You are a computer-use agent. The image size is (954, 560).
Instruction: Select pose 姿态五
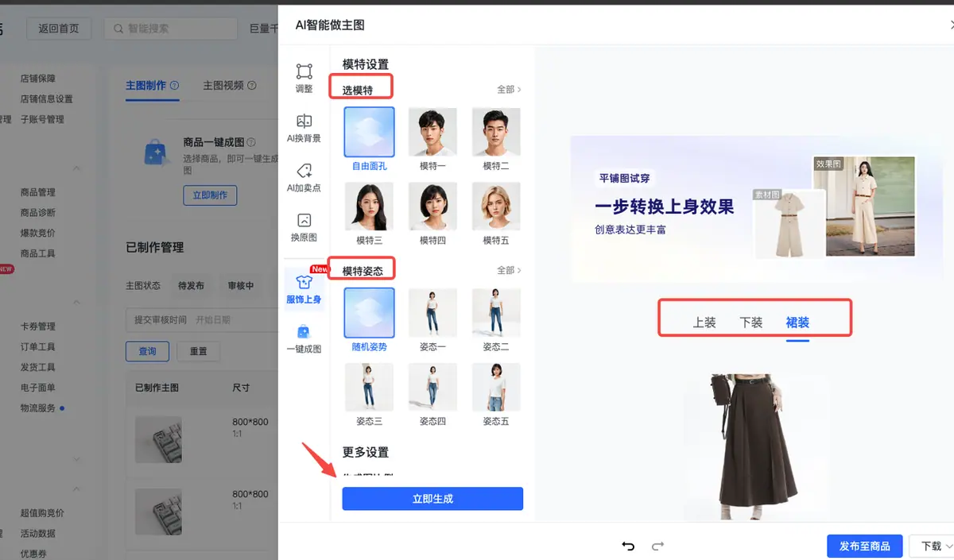496,388
